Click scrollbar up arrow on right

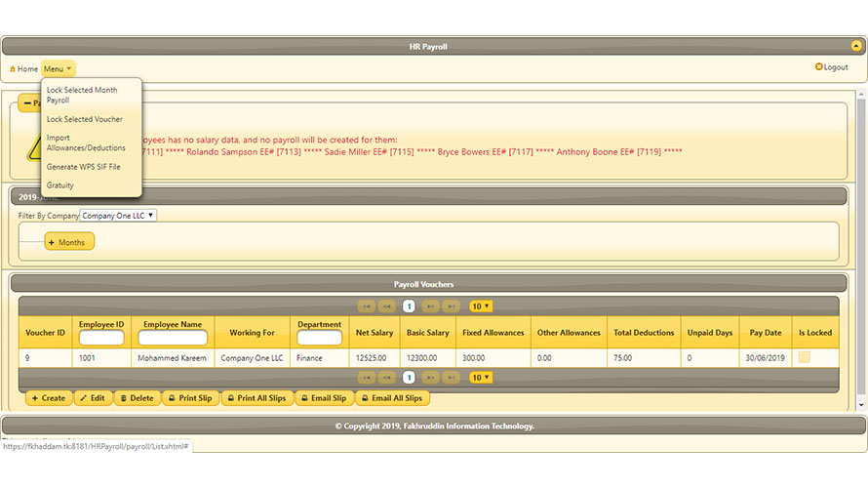click(861, 94)
